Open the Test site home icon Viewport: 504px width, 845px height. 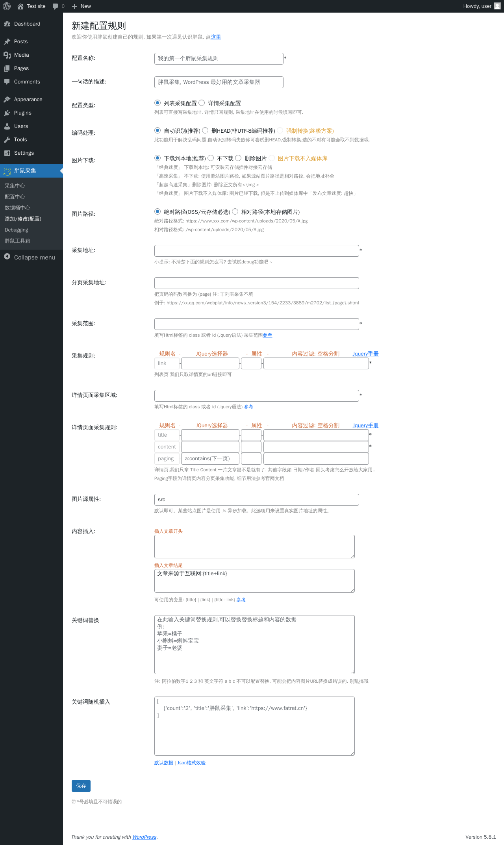pos(20,6)
